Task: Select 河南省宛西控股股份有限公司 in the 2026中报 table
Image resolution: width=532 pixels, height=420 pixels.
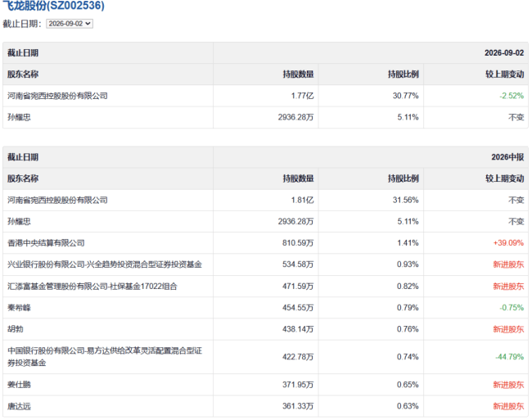Action: pos(57,200)
